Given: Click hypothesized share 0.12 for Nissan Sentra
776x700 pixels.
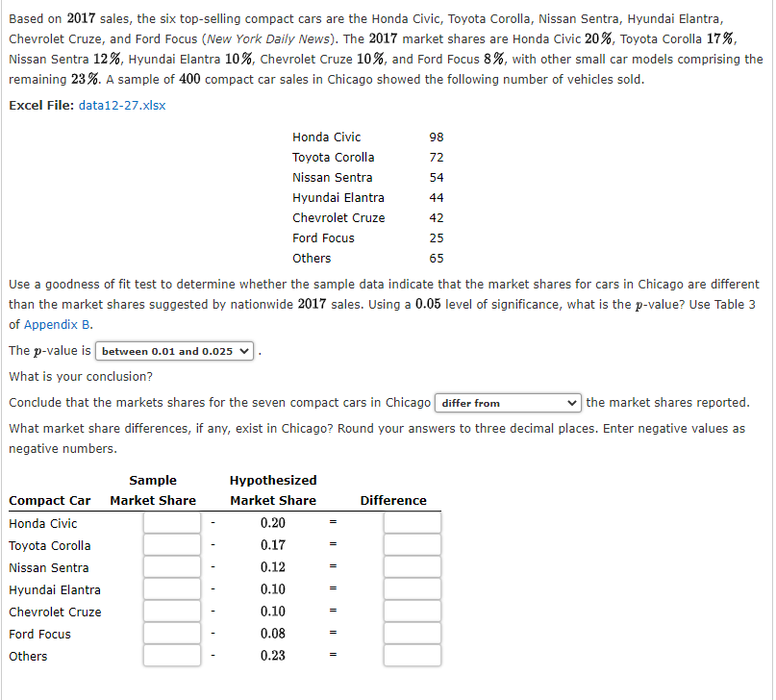Looking at the screenshot, I should [273, 567].
